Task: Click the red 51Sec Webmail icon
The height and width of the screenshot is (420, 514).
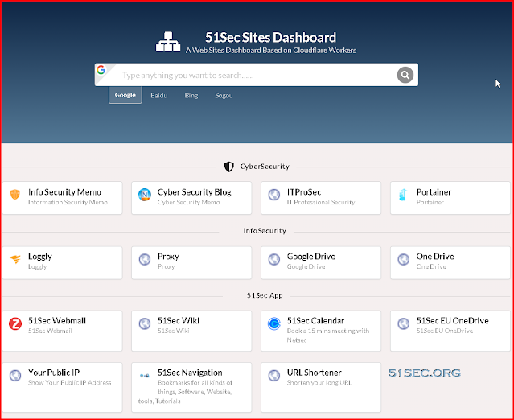Action: pyautogui.click(x=15, y=323)
